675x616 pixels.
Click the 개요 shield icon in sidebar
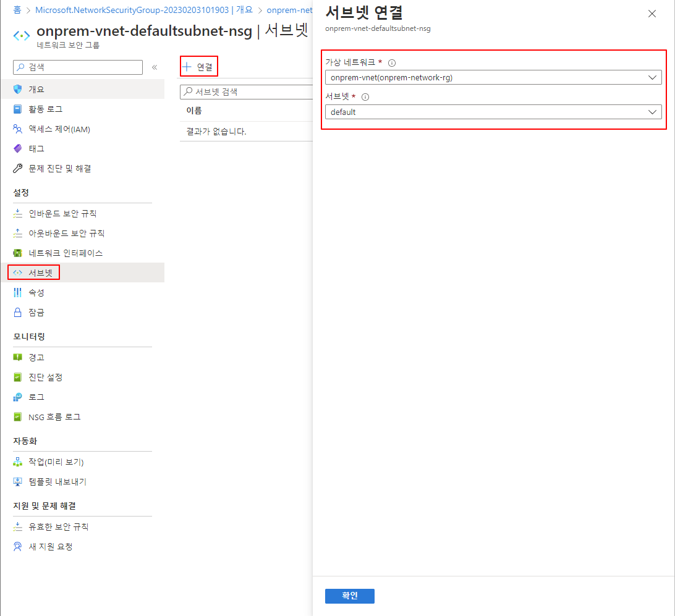point(18,89)
